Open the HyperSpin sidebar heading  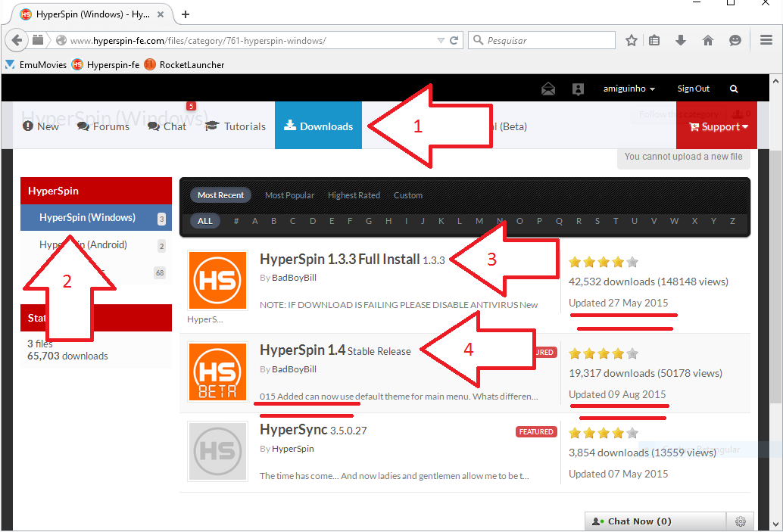point(96,191)
